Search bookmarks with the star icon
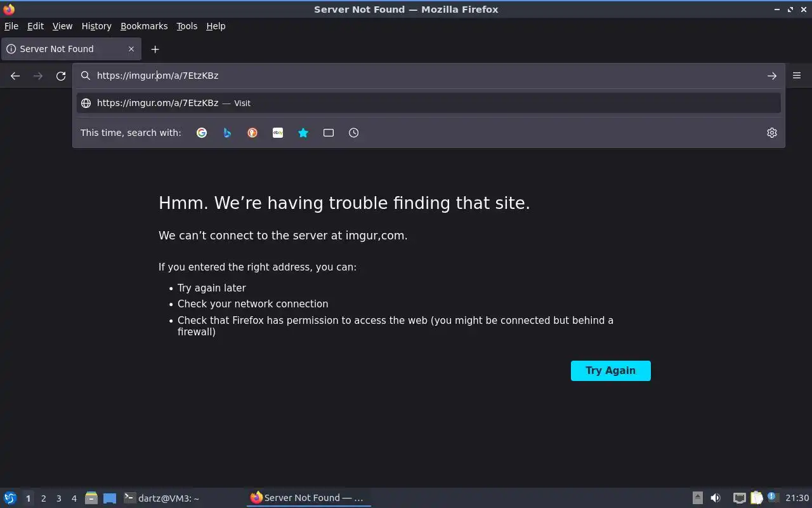This screenshot has width=812, height=508. pos(303,133)
